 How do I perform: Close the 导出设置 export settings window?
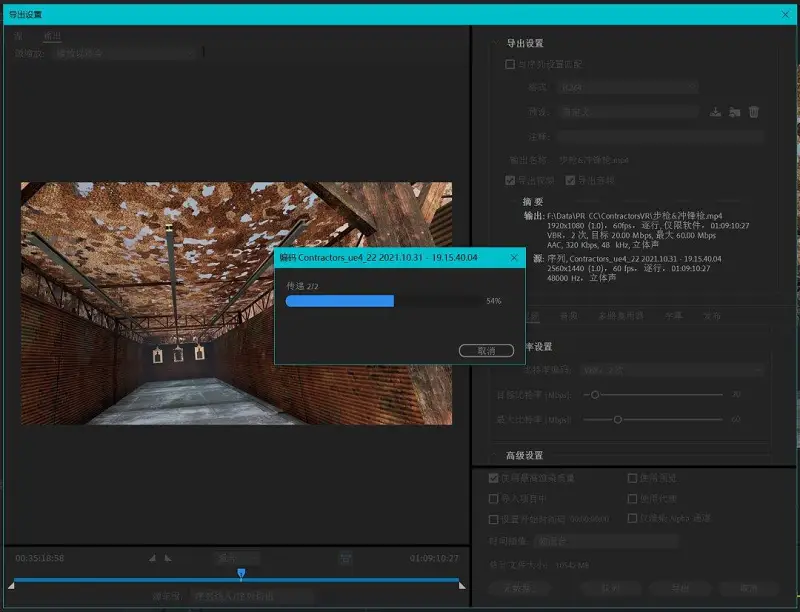(x=785, y=14)
